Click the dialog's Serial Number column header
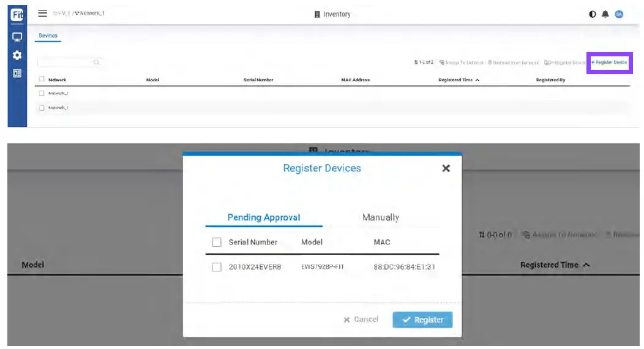The image size is (644, 349). point(253,242)
